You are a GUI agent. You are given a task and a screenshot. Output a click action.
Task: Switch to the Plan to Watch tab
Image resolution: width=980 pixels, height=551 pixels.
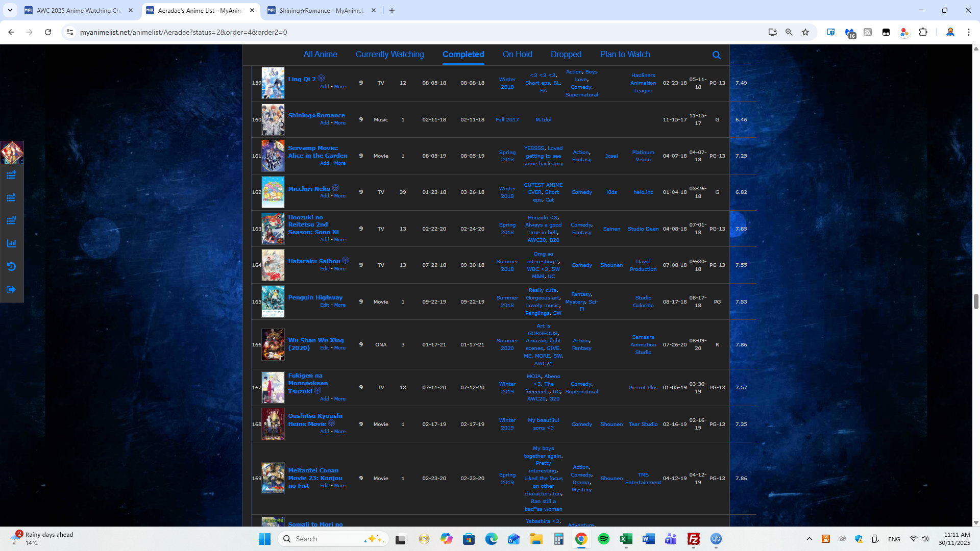pos(625,54)
